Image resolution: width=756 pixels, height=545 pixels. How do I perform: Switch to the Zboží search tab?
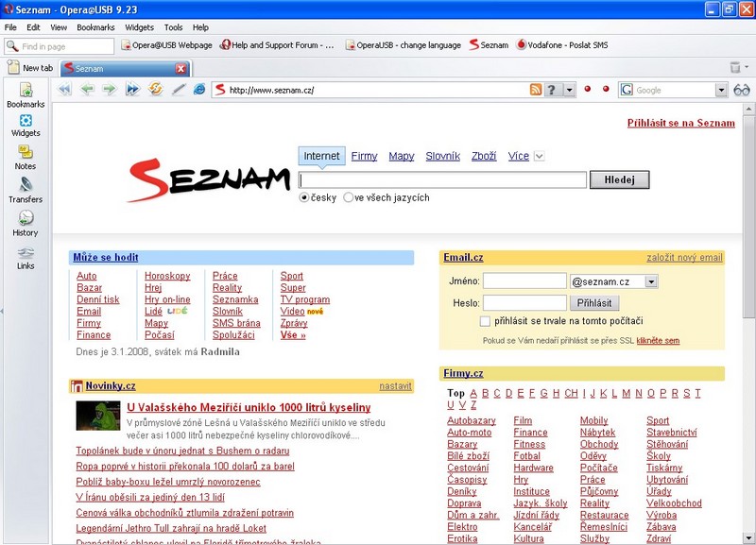tap(484, 156)
